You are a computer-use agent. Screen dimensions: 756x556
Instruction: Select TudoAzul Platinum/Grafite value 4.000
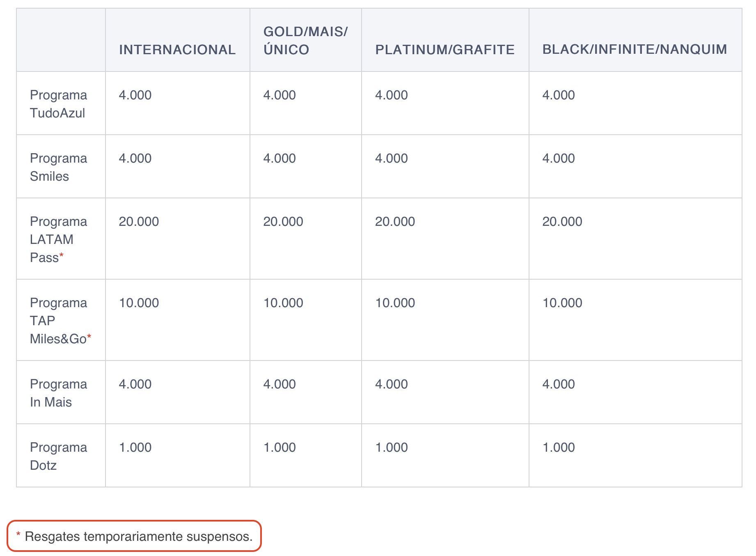point(392,95)
